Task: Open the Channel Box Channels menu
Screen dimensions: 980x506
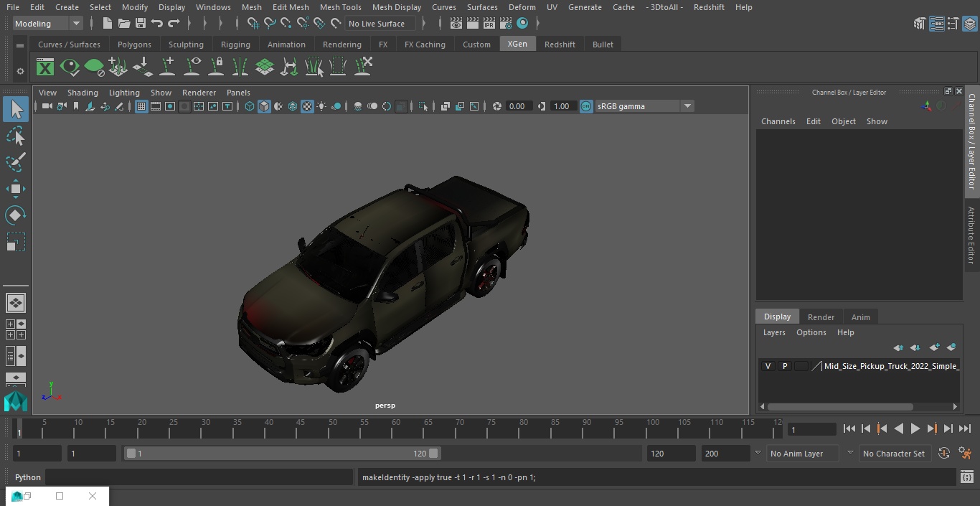Action: tap(778, 121)
